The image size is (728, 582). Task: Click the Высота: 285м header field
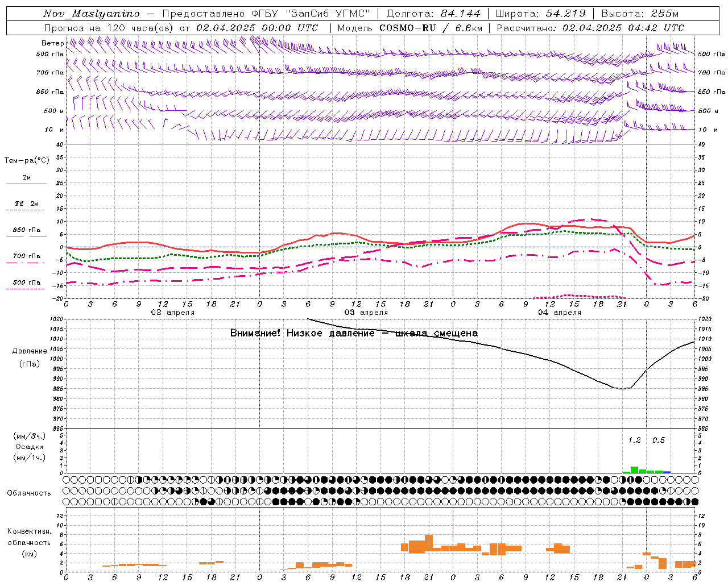(640, 14)
